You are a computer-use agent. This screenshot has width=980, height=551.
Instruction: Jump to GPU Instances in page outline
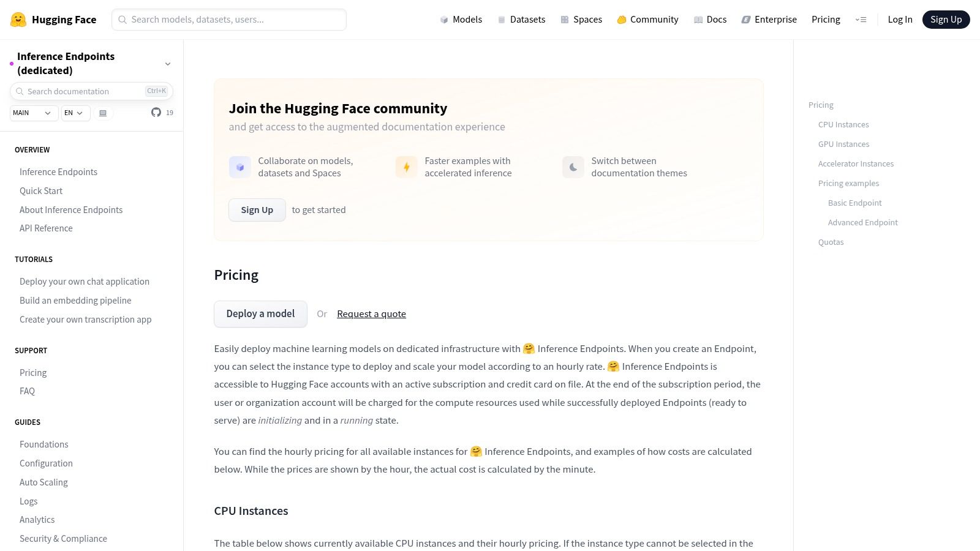(x=843, y=144)
